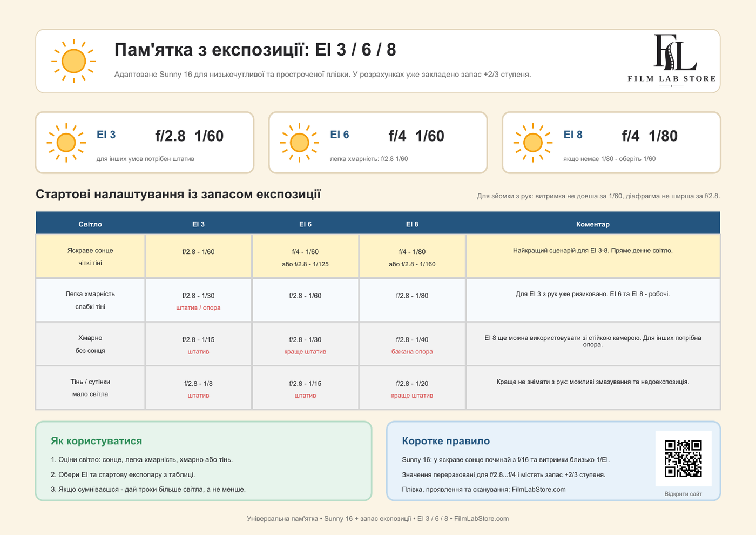Click the red "штатив / опора" note
This screenshot has width=756, height=535.
tap(198, 308)
